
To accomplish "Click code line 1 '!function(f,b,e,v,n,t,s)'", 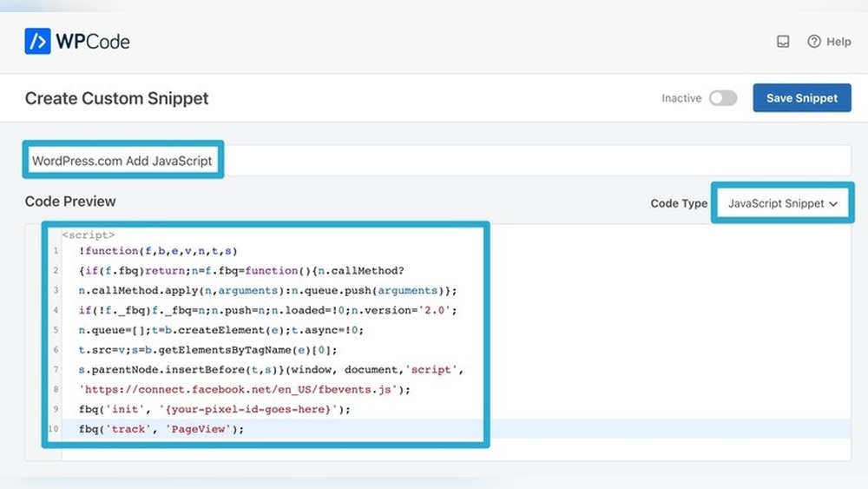I will click(x=158, y=251).
